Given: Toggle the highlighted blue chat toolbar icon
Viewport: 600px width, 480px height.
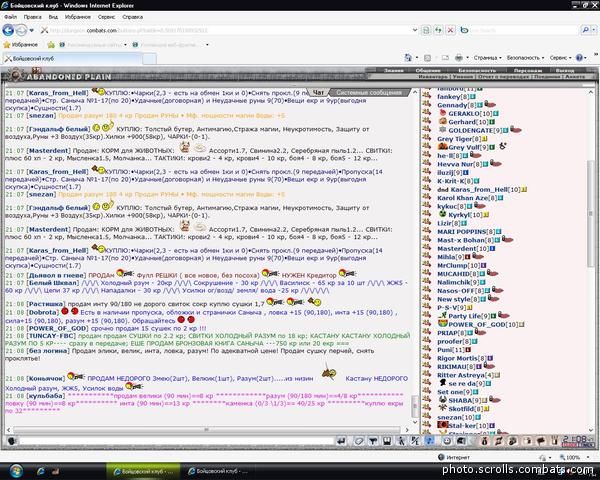Looking at the screenshot, I should (430, 441).
